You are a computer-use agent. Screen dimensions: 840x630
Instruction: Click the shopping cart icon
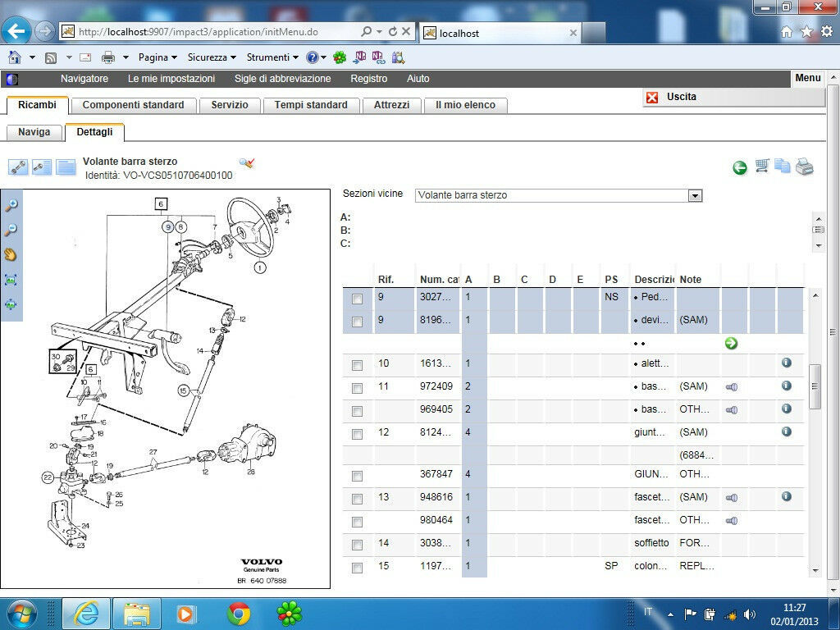coord(762,167)
